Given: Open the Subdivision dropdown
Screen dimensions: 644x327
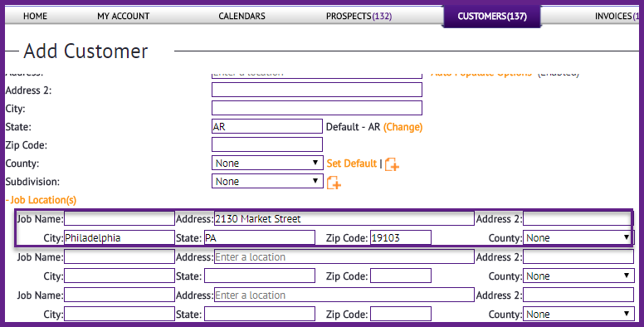Looking at the screenshot, I should click(x=267, y=181).
